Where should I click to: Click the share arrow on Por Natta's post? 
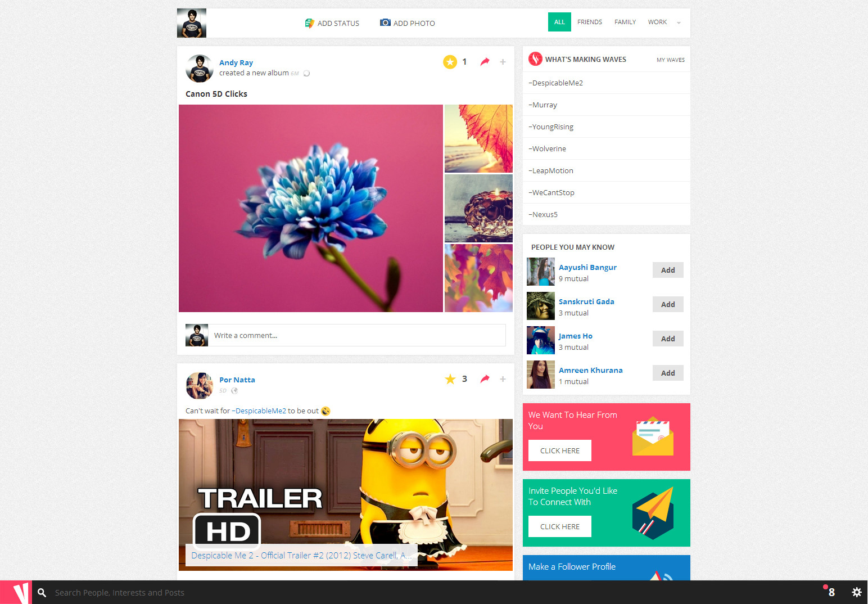pos(485,379)
